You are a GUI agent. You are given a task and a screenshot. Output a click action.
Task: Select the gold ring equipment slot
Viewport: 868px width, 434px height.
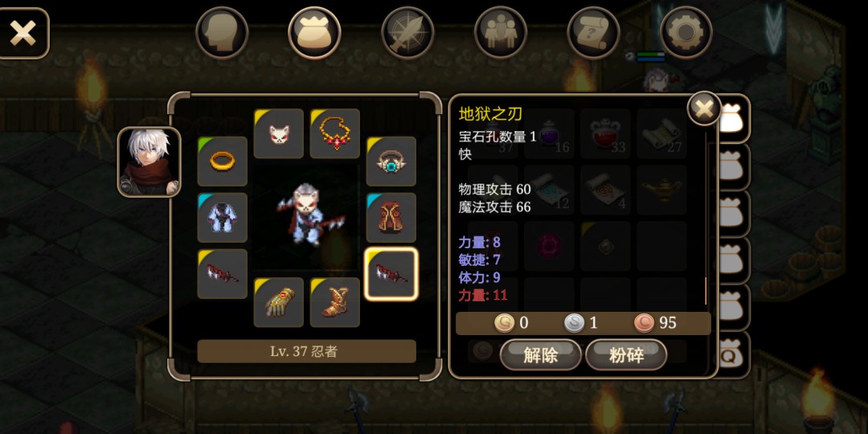coord(222,161)
